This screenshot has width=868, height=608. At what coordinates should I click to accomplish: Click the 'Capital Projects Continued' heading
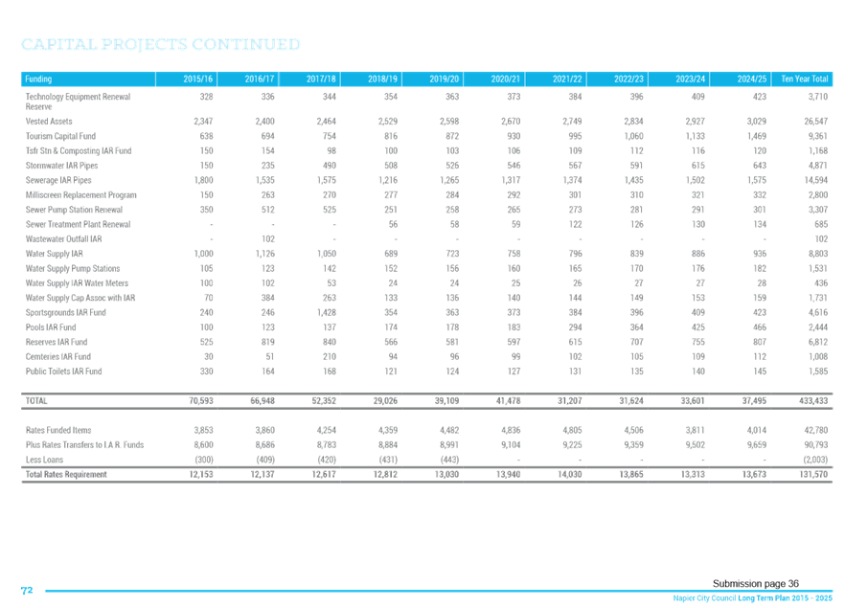161,44
